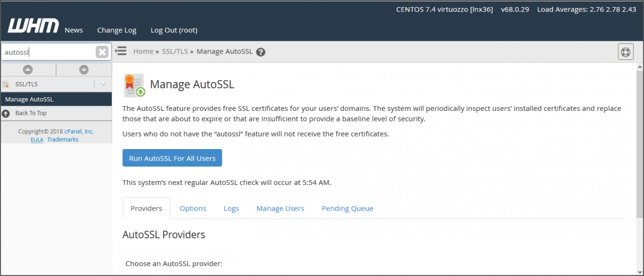Click the WHM logo
Viewport: 644px width, 276px height.
tap(33, 26)
